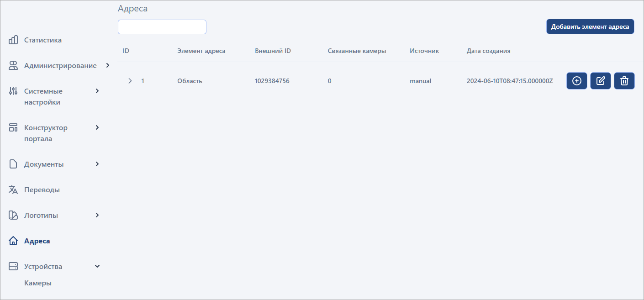644x300 pixels.
Task: Delete the Область row with trash icon
Action: 624,81
